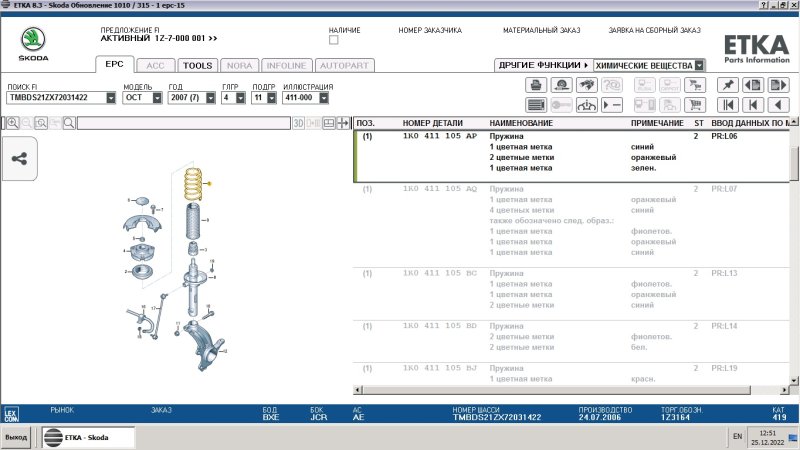Click the single-bar skip-back arrow icon
Image resolution: width=800 pixels, height=450 pixels.
tap(753, 105)
